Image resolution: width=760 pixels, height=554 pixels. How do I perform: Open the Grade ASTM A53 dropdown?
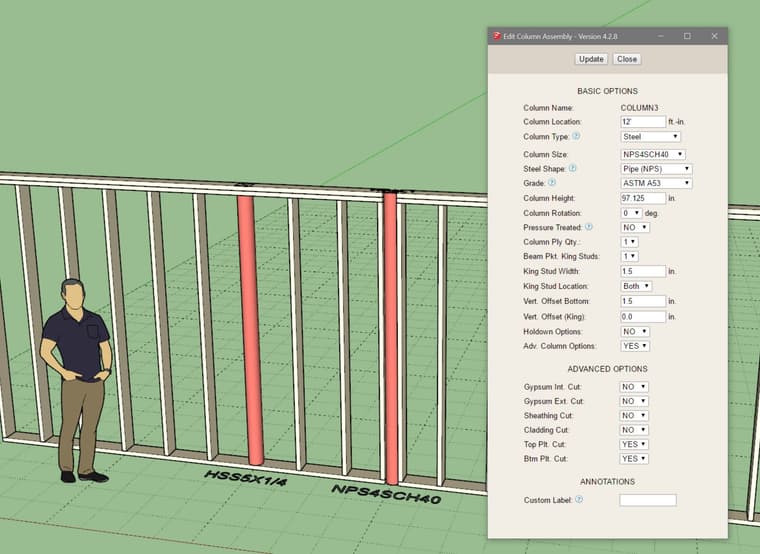pos(656,183)
